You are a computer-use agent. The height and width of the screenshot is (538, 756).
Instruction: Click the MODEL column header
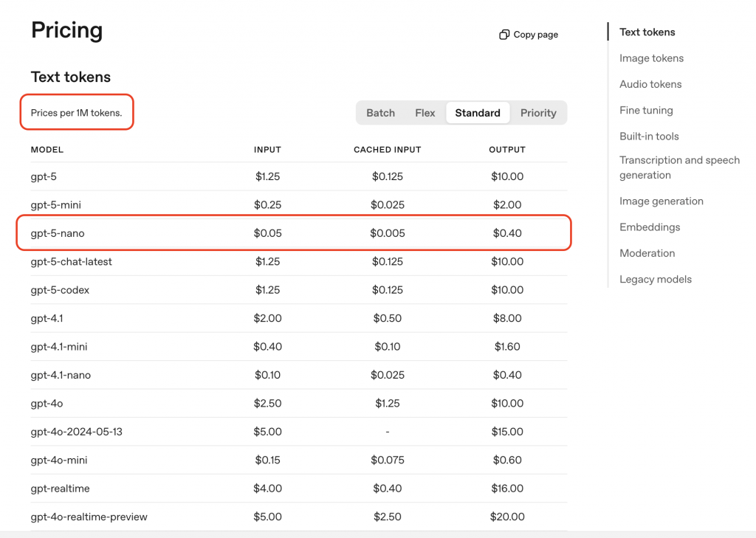[x=47, y=150]
